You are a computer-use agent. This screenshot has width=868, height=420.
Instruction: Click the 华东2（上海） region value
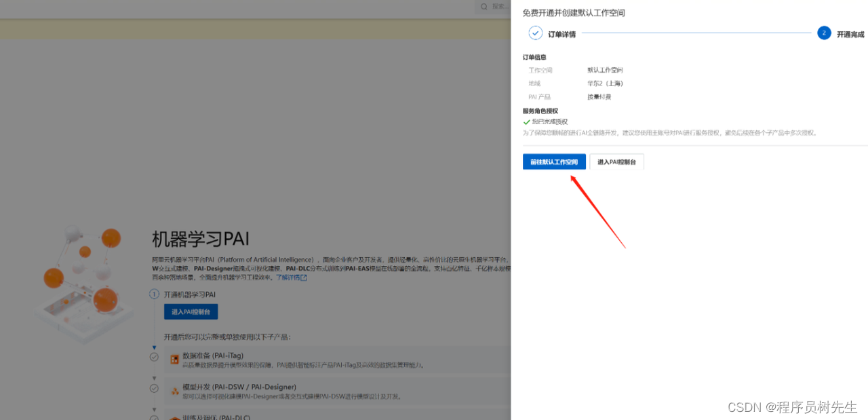click(605, 83)
